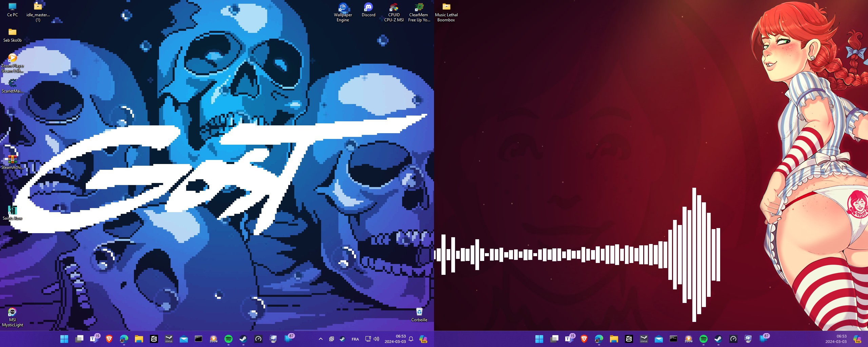
Task: Open Task View on right monitor taskbar
Action: click(x=554, y=339)
